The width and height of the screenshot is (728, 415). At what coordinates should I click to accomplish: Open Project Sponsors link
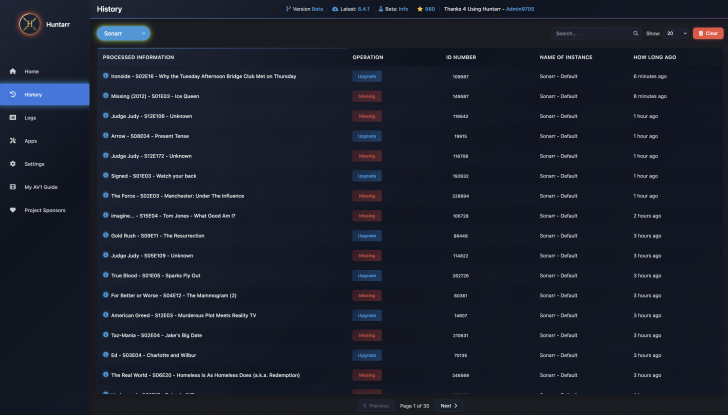click(x=45, y=210)
